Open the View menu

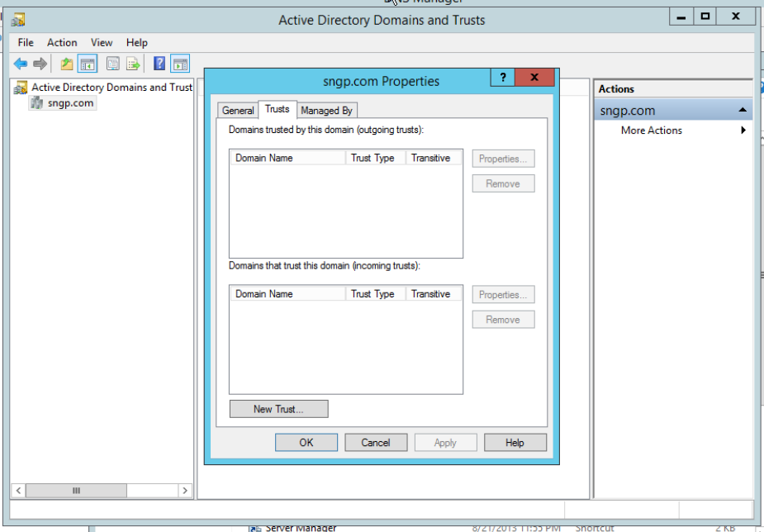(102, 43)
